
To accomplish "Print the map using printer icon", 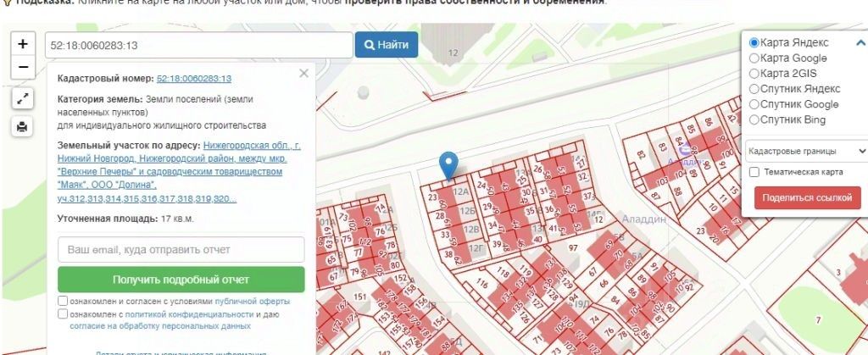I will click(x=22, y=127).
